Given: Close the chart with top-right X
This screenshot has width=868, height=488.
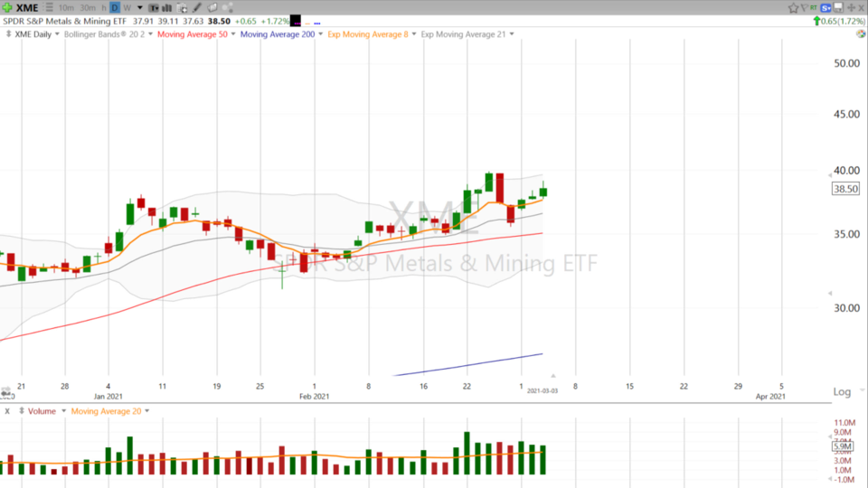Looking at the screenshot, I should tap(862, 8).
